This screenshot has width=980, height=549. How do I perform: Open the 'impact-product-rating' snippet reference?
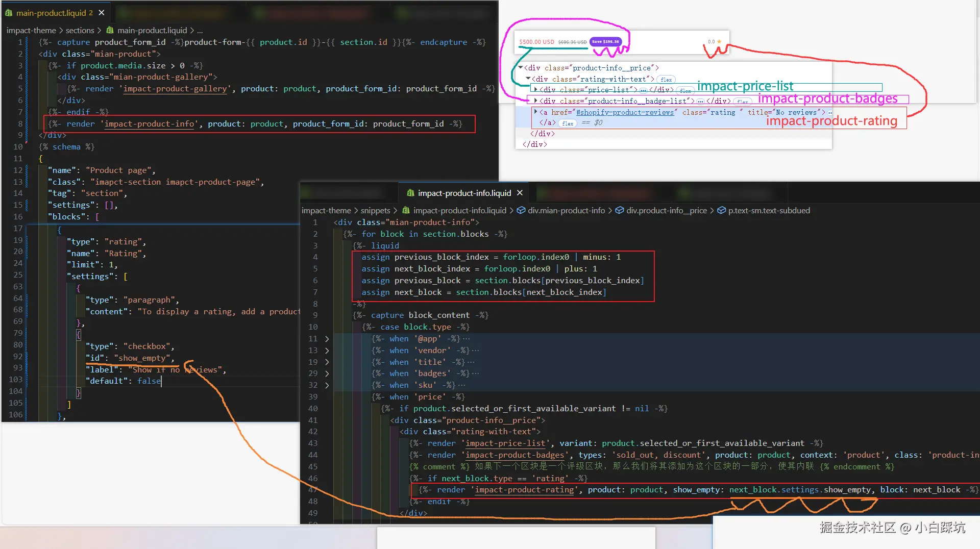tap(524, 490)
